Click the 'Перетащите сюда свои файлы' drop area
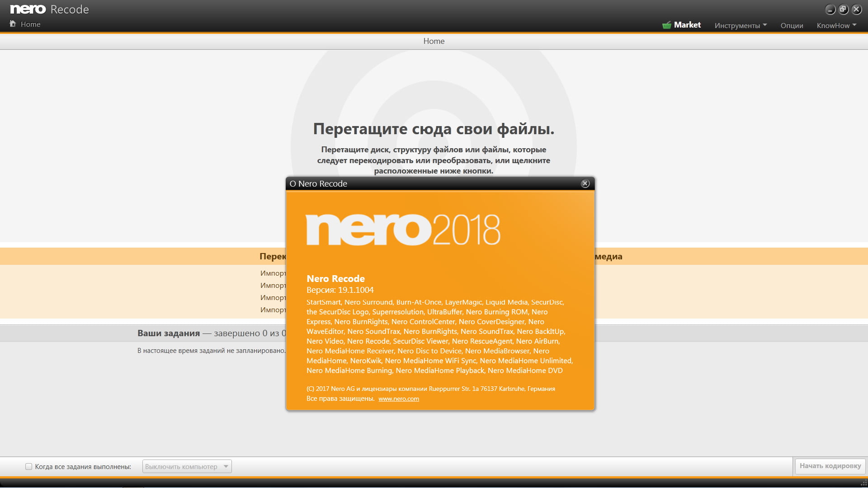Viewport: 868px width, 488px height. 434,129
